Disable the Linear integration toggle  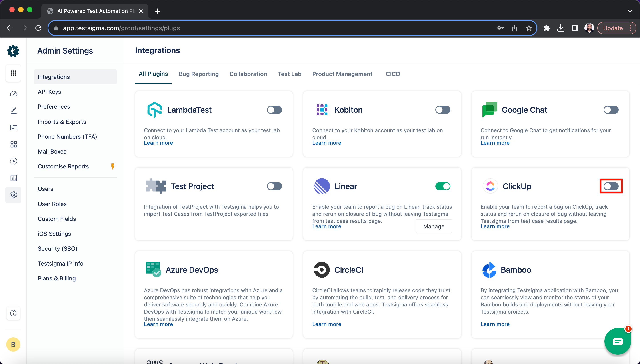[x=442, y=186]
